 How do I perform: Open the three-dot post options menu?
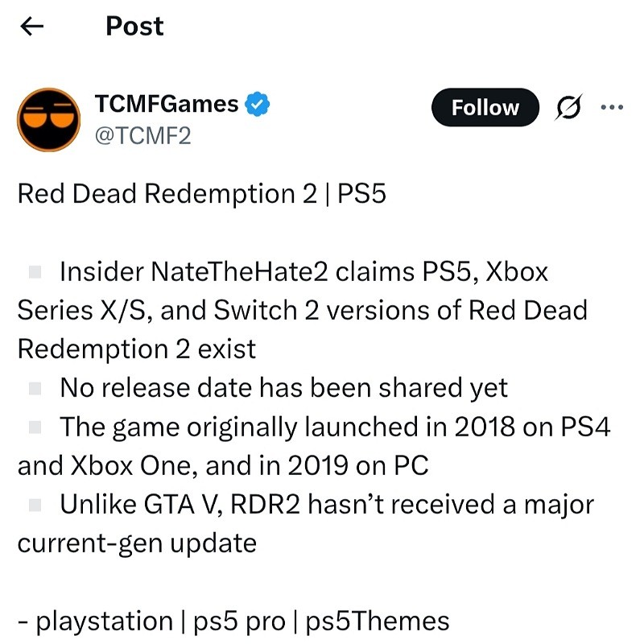[613, 106]
